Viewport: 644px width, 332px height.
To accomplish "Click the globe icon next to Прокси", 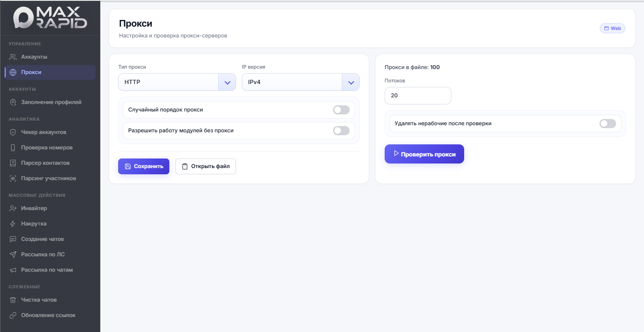I will [x=13, y=72].
